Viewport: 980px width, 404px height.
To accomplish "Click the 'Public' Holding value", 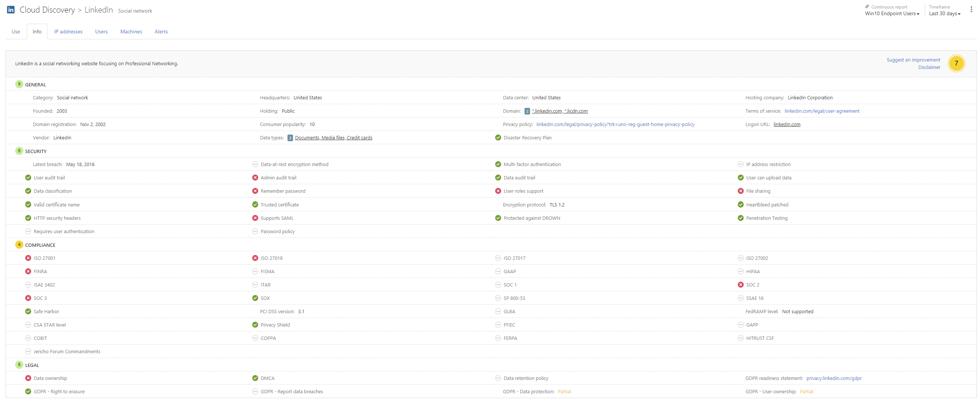I will click(x=288, y=111).
